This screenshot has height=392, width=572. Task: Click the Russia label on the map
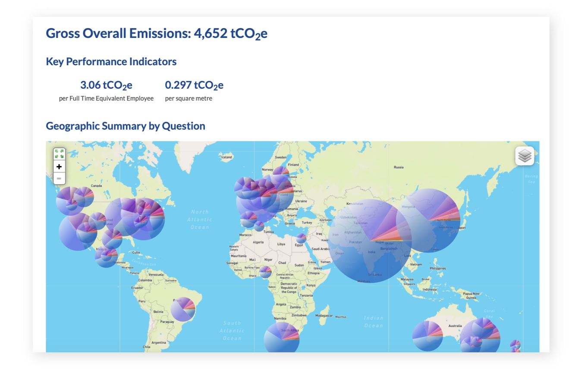pos(399,167)
